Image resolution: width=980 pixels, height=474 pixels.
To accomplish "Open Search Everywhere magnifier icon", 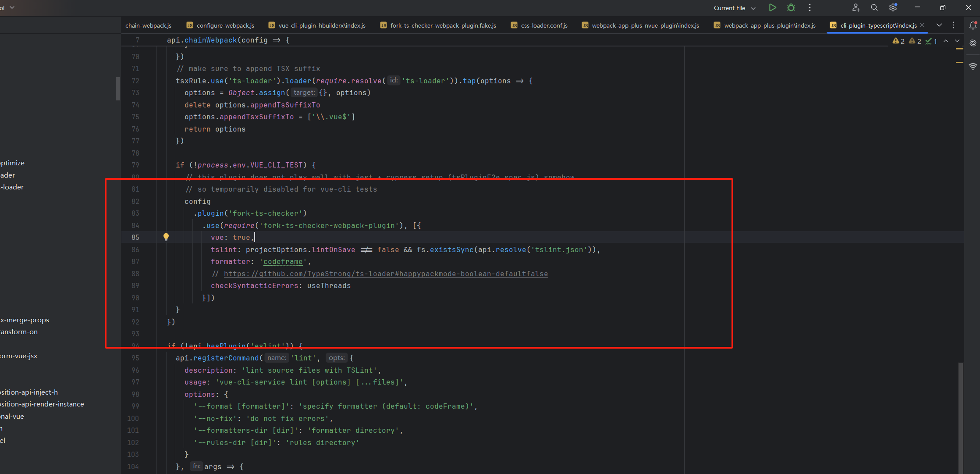I will click(874, 7).
